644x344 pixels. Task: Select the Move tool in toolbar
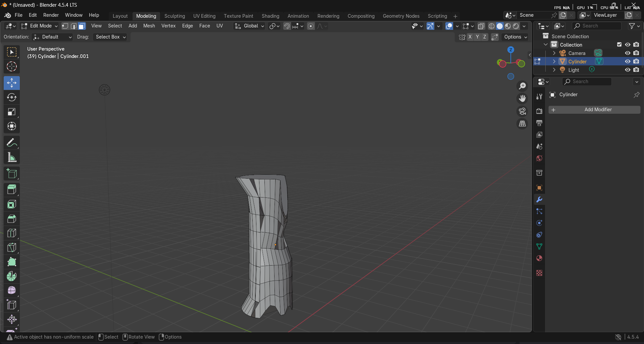coord(12,83)
